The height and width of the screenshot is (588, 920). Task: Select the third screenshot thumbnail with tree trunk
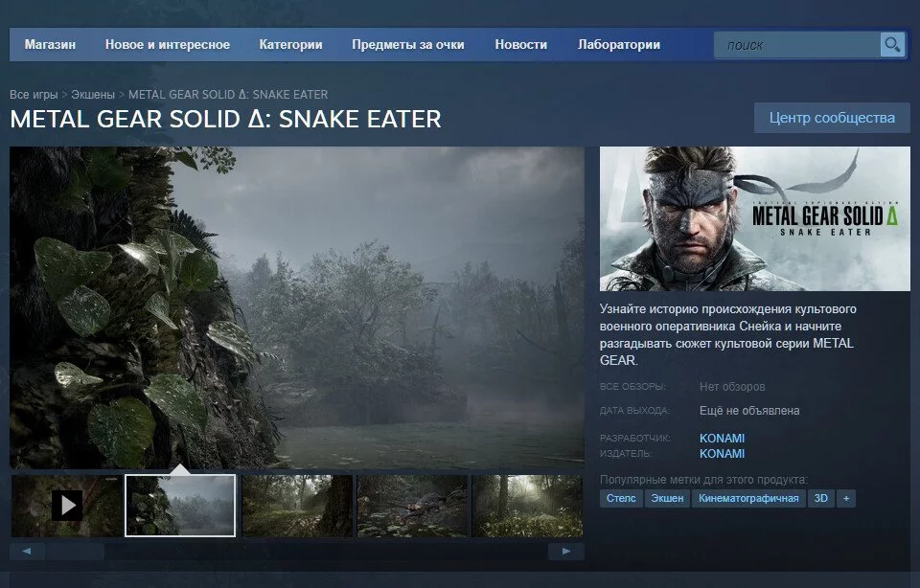297,506
